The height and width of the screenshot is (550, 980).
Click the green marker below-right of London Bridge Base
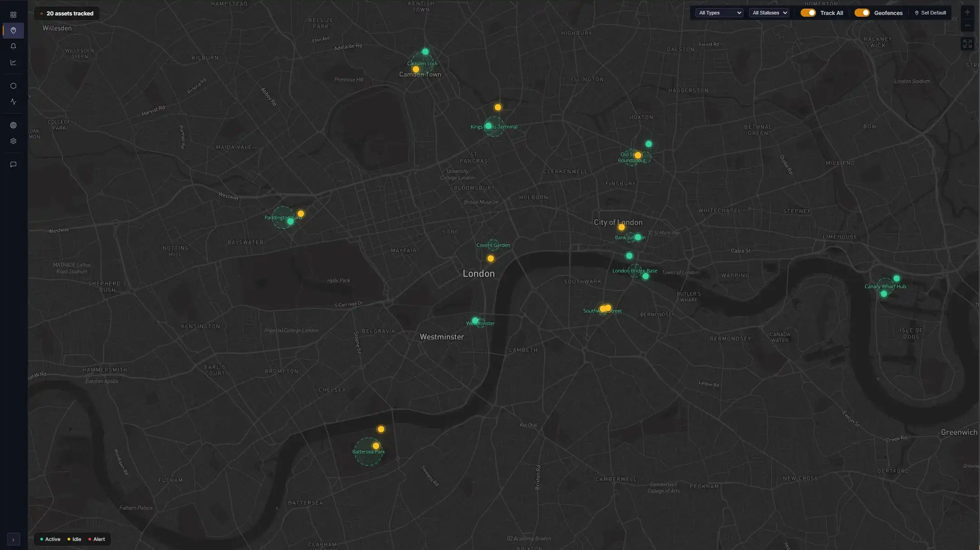[645, 277]
